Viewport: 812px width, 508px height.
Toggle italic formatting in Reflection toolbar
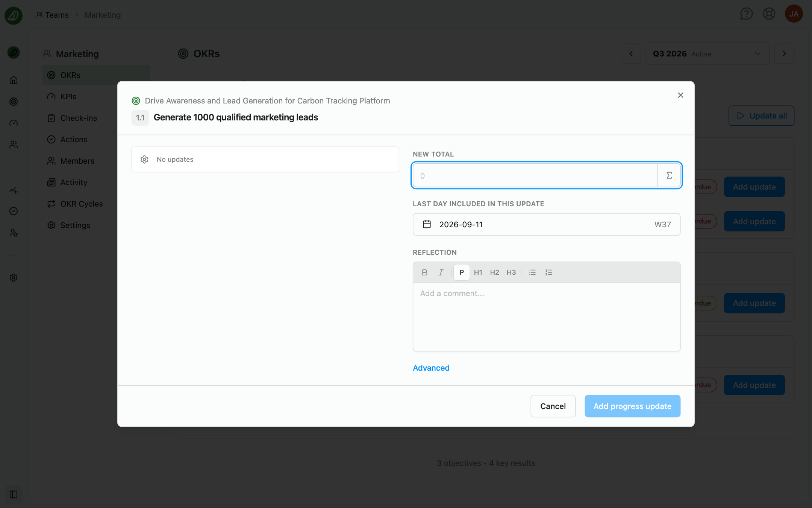tap(441, 272)
